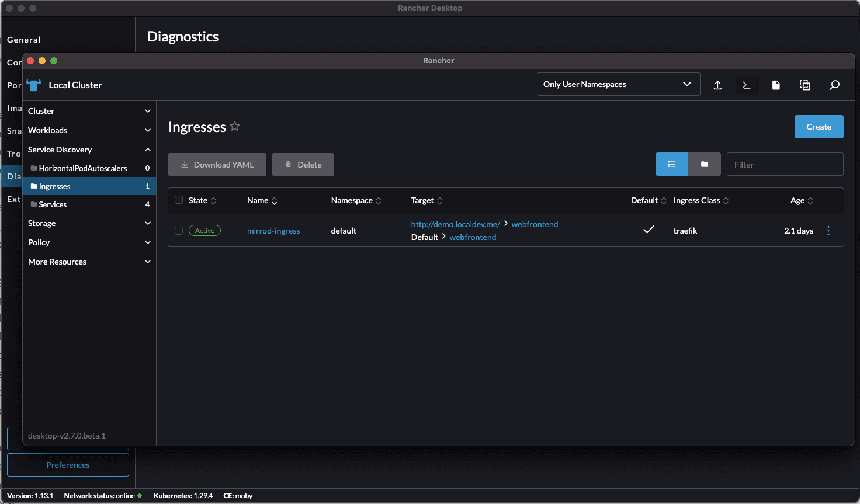860x504 pixels.
Task: Open the http://demo.localdev.me/ link
Action: tap(456, 224)
